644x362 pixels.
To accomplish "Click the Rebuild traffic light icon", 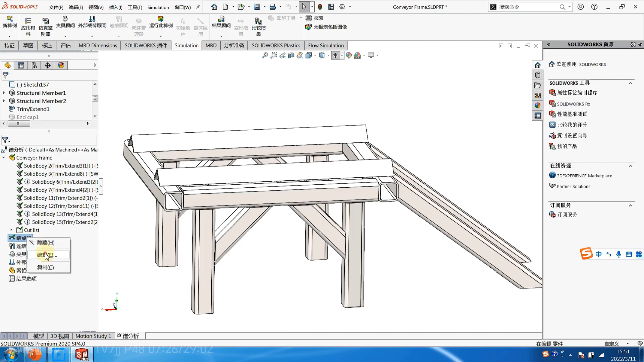I will (320, 7).
